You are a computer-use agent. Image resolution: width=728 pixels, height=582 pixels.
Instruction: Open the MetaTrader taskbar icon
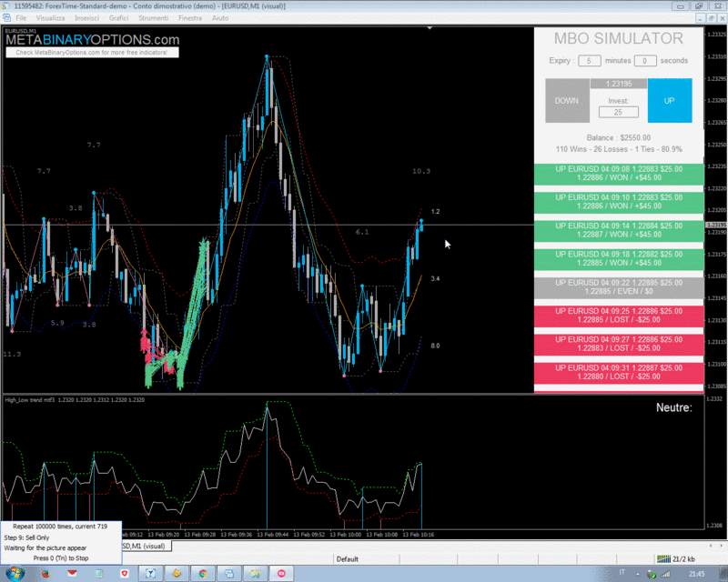[151, 574]
